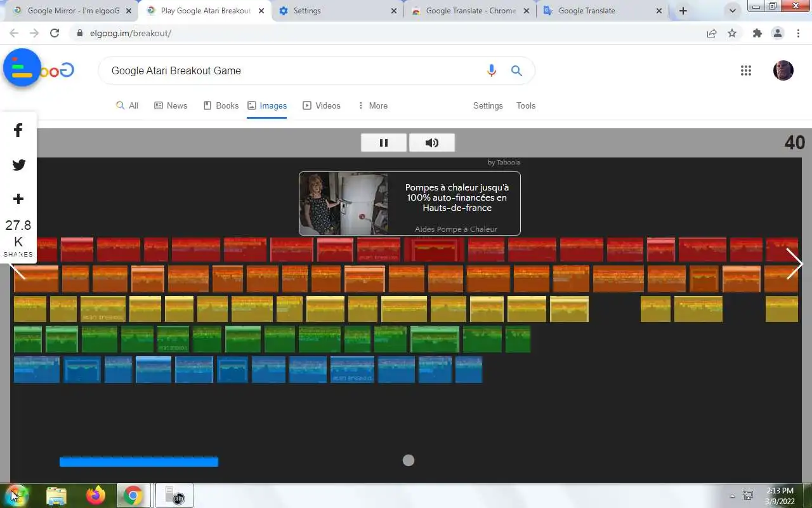
Task: Switch to the Videos results tab
Action: pyautogui.click(x=322, y=105)
